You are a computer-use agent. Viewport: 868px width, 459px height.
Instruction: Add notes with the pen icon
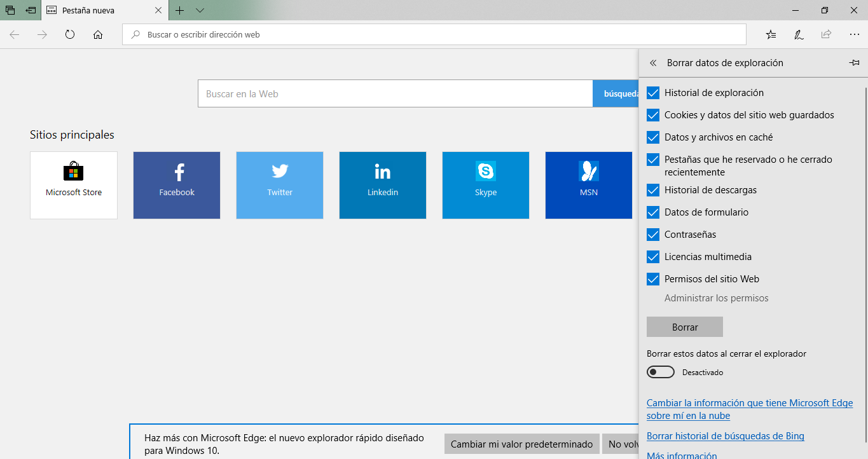[x=799, y=35]
